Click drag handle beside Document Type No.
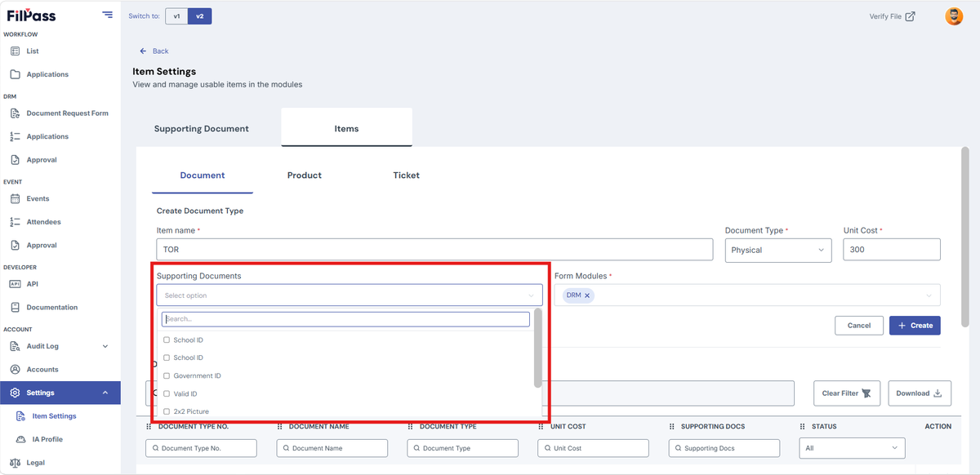Image resolution: width=980 pixels, height=475 pixels. (x=149, y=426)
